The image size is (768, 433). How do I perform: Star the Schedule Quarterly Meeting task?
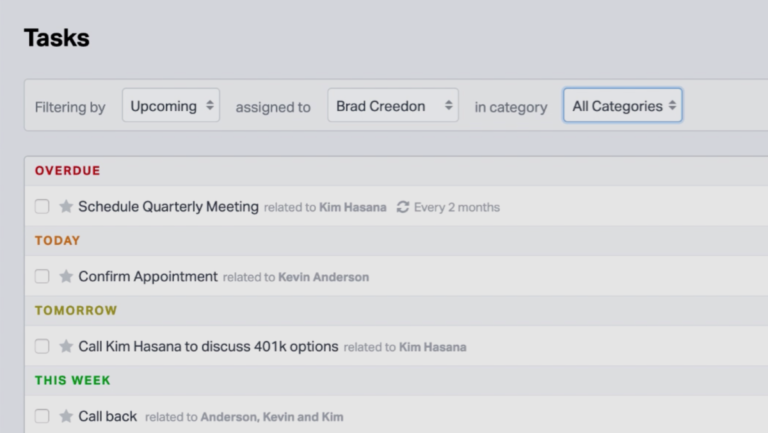click(66, 207)
